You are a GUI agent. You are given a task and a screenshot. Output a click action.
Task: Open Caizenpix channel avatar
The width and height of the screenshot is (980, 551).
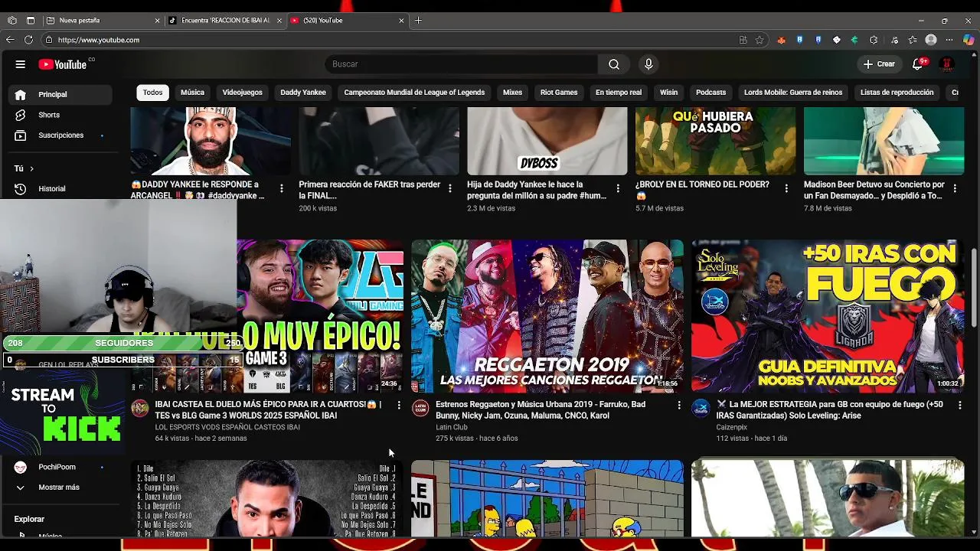pos(701,408)
